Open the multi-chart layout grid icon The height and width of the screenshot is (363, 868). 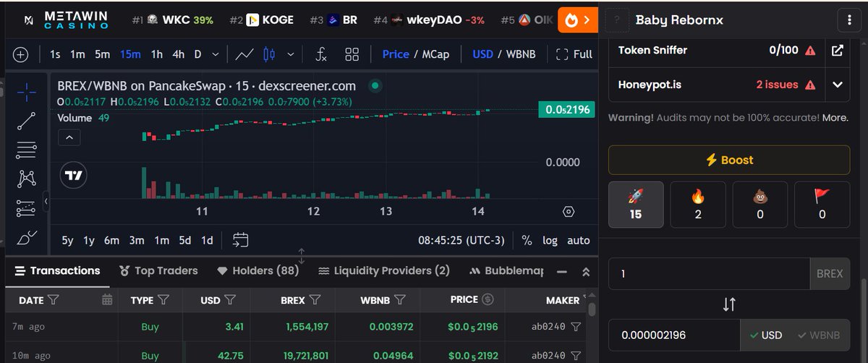[x=352, y=54]
